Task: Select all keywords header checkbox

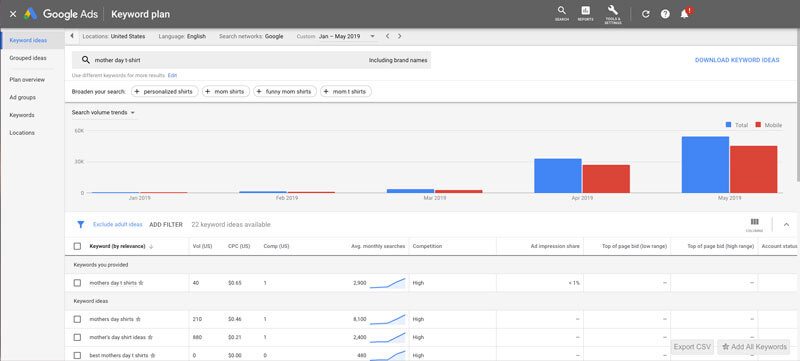Action: [77, 246]
